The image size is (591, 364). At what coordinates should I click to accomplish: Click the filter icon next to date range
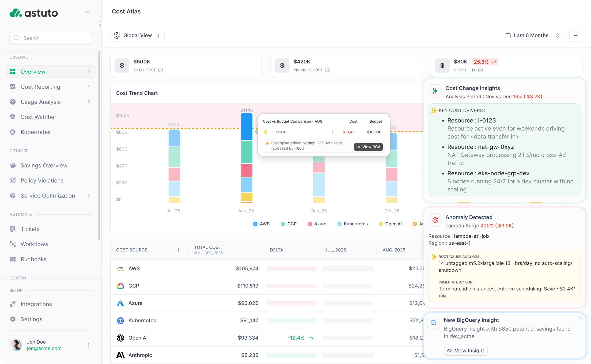(x=576, y=36)
